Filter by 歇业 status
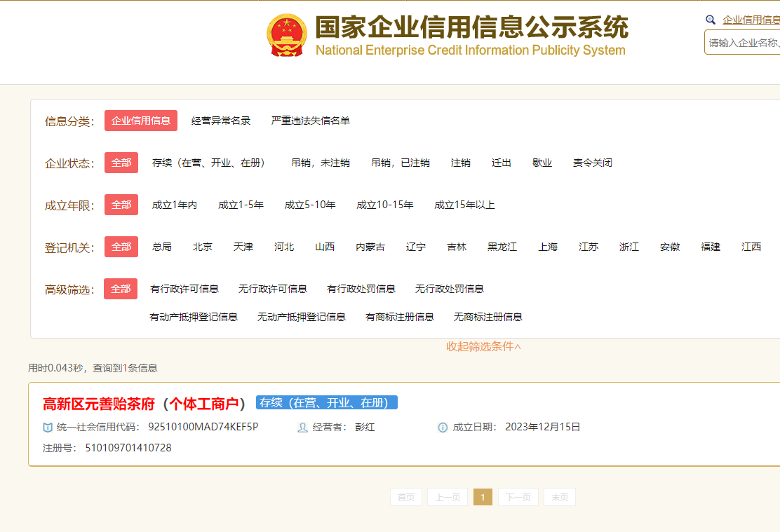Viewport: 780px width, 532px height. 542,163
